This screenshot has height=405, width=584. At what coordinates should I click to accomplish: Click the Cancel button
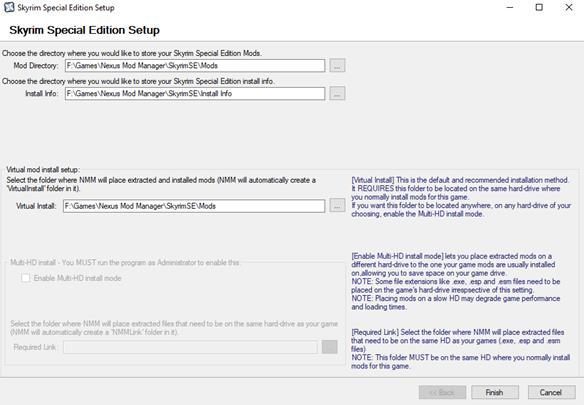point(551,392)
